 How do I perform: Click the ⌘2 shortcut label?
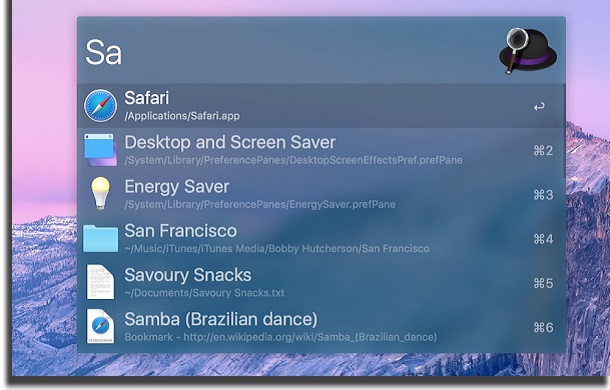(x=543, y=150)
